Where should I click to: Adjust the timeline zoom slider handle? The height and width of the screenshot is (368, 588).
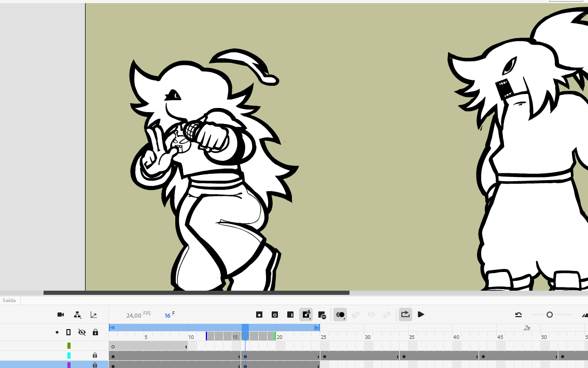click(x=550, y=315)
